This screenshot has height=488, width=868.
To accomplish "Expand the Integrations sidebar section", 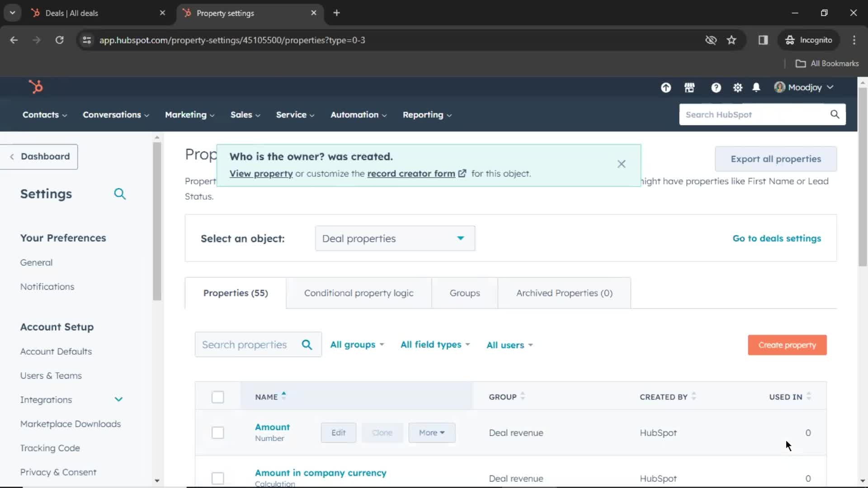I will click(118, 399).
